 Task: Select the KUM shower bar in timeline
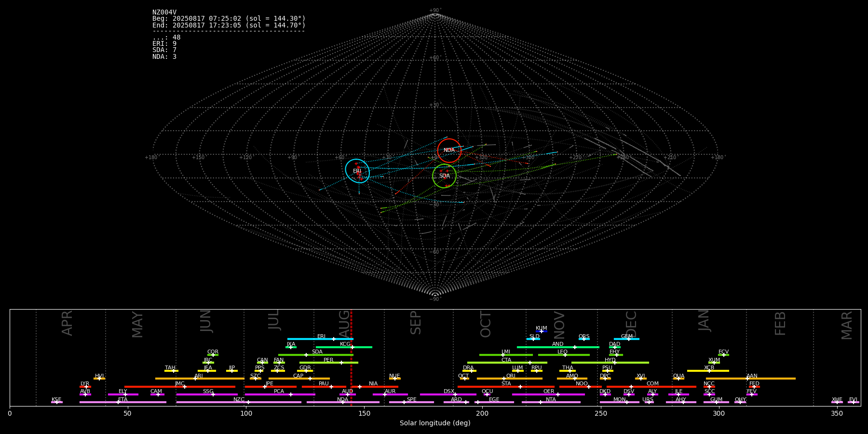point(542,331)
